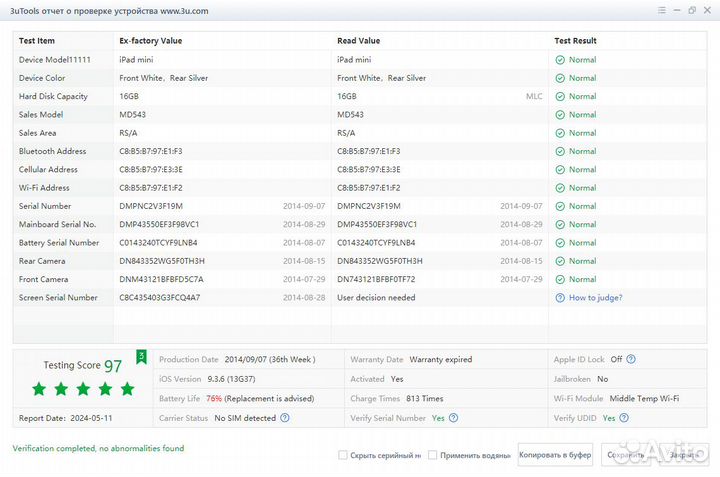Click Report Date 2024-05-11 text
Viewport: 720px width, 477px height.
click(x=65, y=418)
